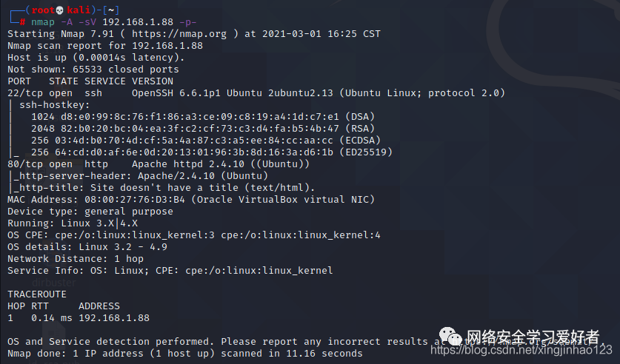
Task: Click the 80/tcp open http line
Action: click(x=159, y=164)
